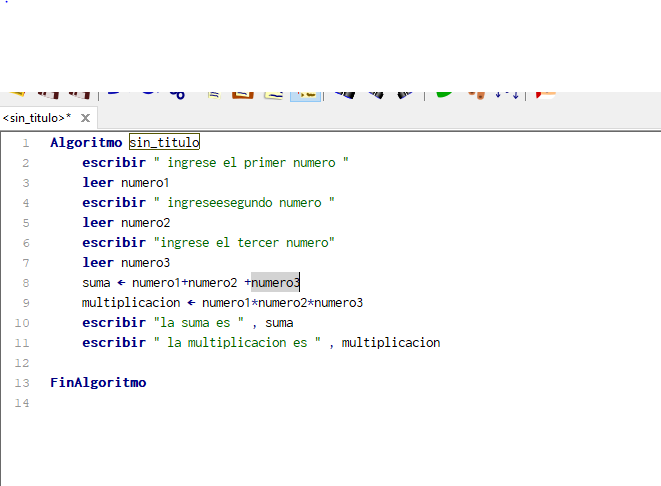The image size is (661, 486).
Task: Click the Copy icon in the toolbar
Action: point(212,94)
